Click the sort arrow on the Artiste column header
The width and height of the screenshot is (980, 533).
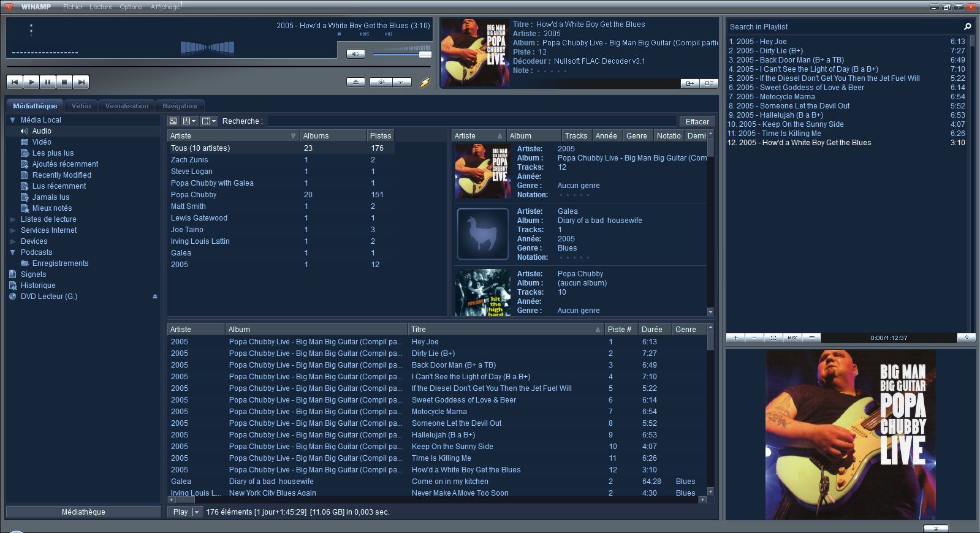(x=294, y=136)
